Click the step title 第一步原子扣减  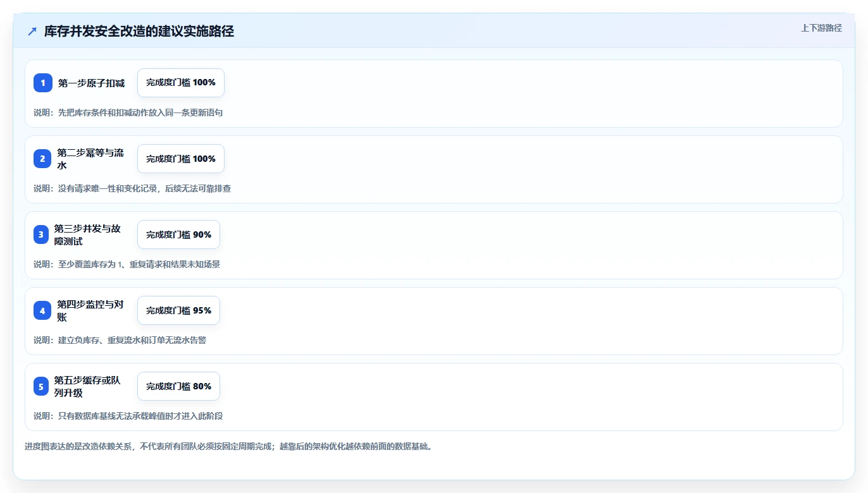click(91, 83)
